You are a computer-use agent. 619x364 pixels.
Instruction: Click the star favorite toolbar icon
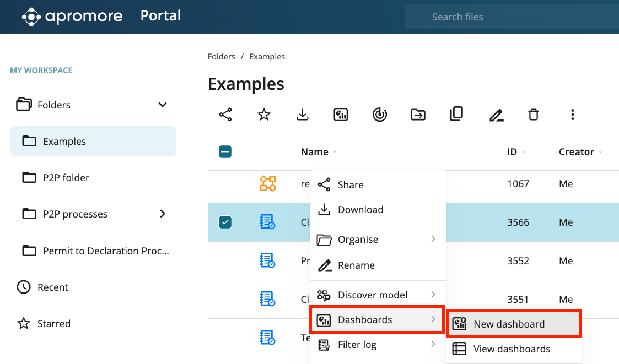tap(264, 115)
